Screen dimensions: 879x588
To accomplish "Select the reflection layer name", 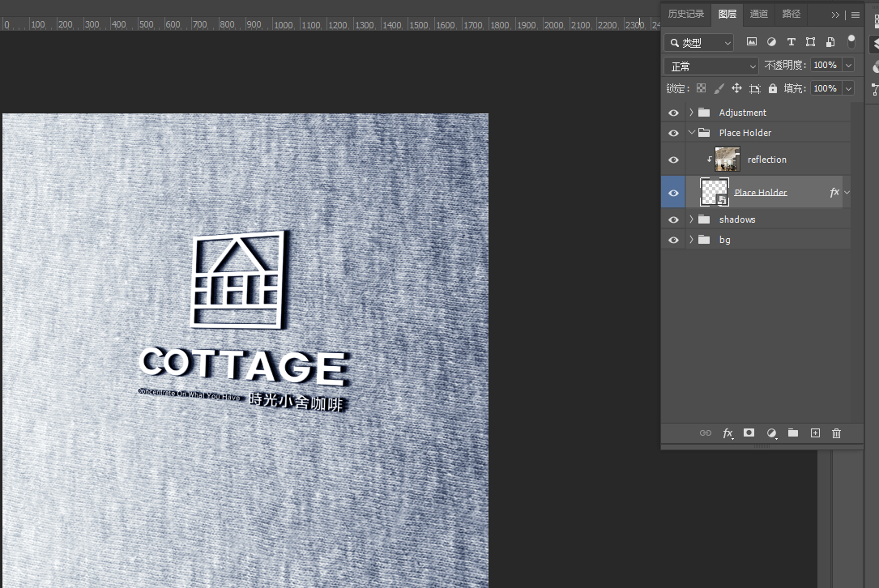I will [767, 160].
